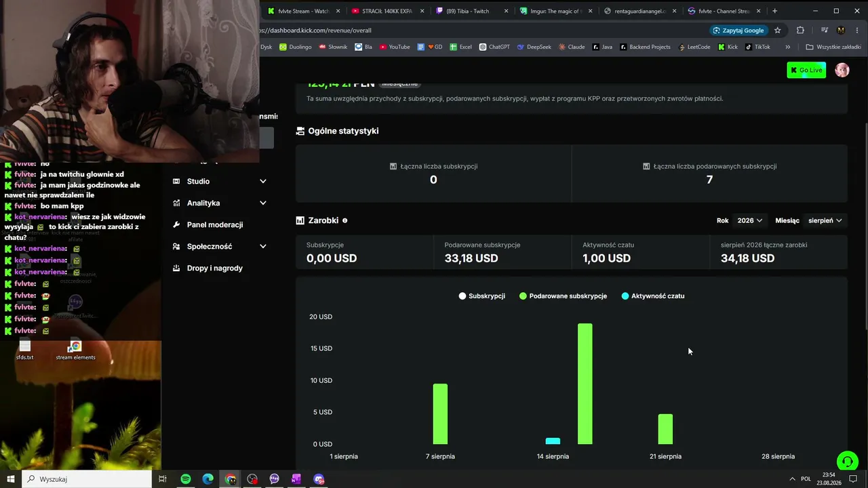This screenshot has width=868, height=488.
Task: Open the Bla bookmark
Action: 363,47
